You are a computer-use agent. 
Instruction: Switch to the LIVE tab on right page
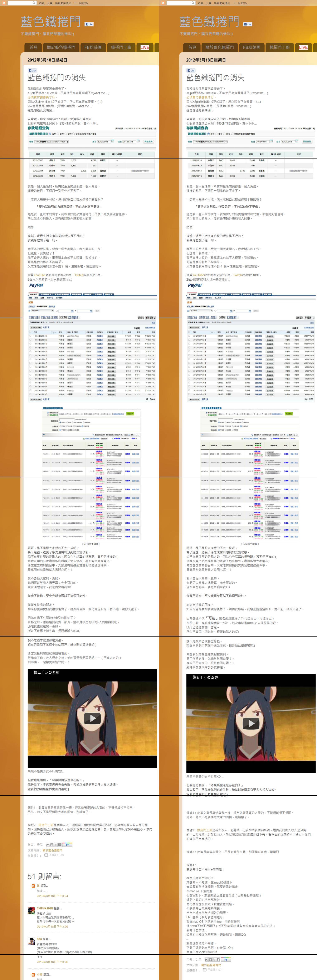pyautogui.click(x=303, y=47)
